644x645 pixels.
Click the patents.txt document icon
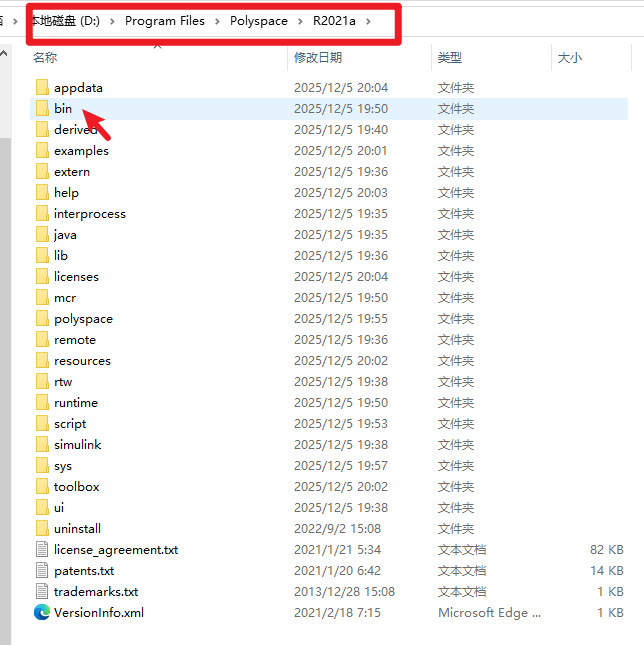(42, 571)
